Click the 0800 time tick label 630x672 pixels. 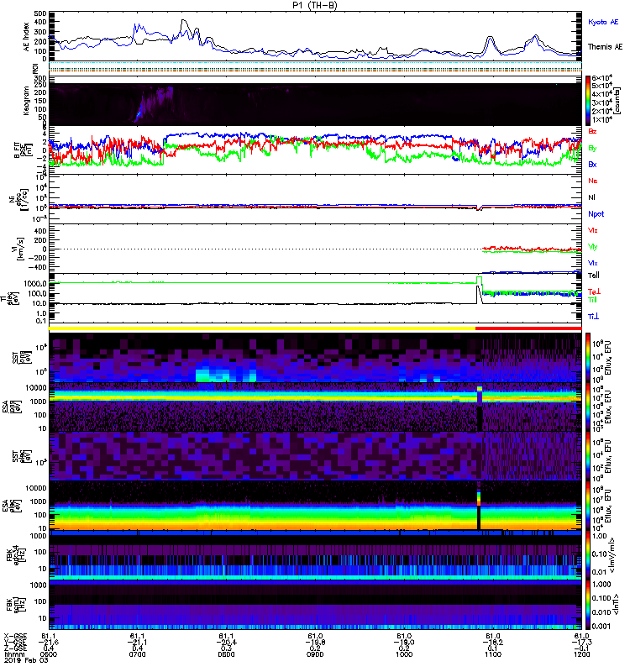tap(226, 654)
